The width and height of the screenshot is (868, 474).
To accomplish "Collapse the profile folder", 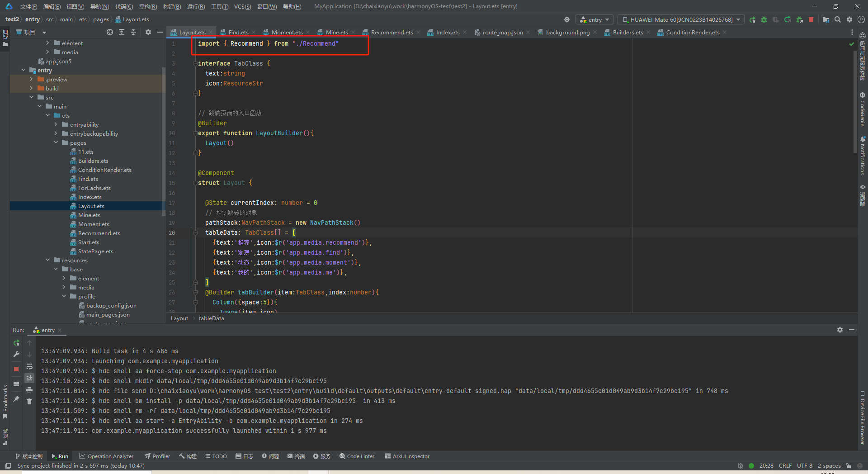I will point(64,296).
